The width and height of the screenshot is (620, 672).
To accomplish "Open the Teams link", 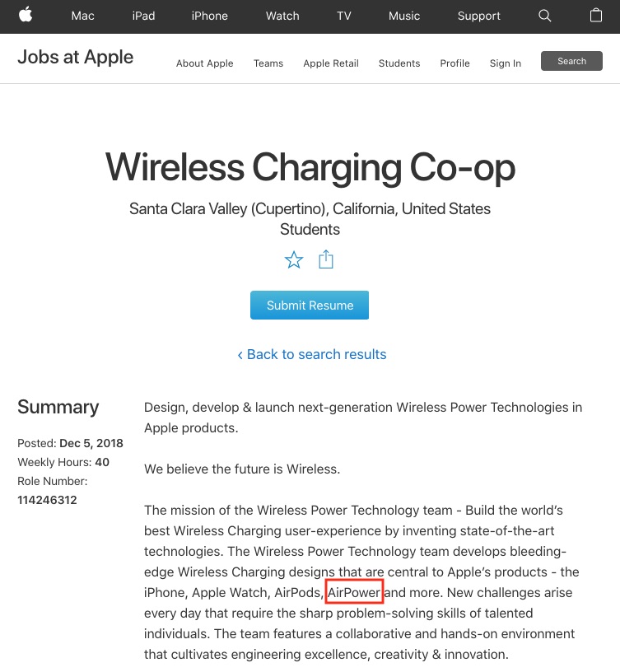I will pyautogui.click(x=268, y=63).
